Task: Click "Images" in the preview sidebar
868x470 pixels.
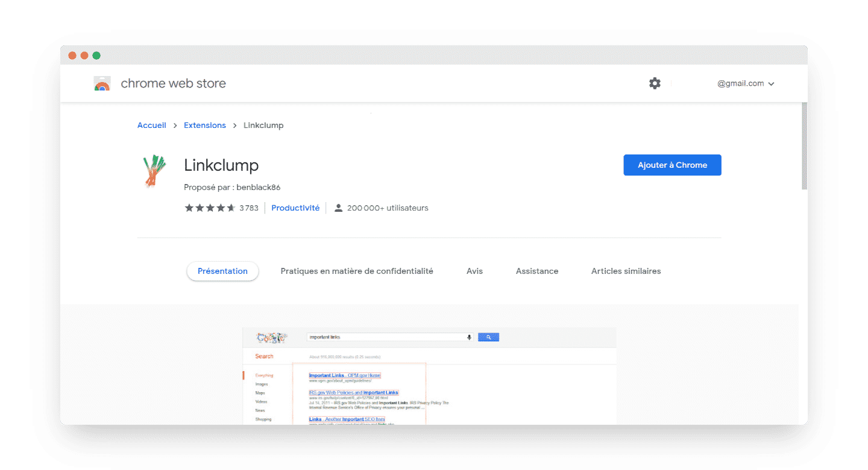Action: click(262, 384)
